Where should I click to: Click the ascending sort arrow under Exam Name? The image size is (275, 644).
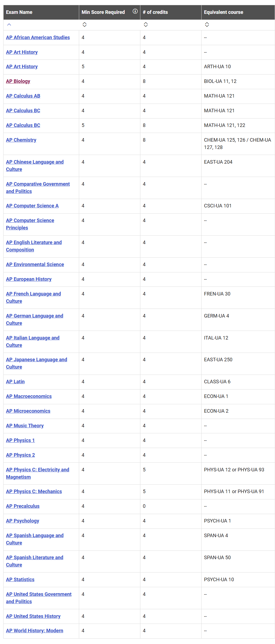tap(9, 25)
